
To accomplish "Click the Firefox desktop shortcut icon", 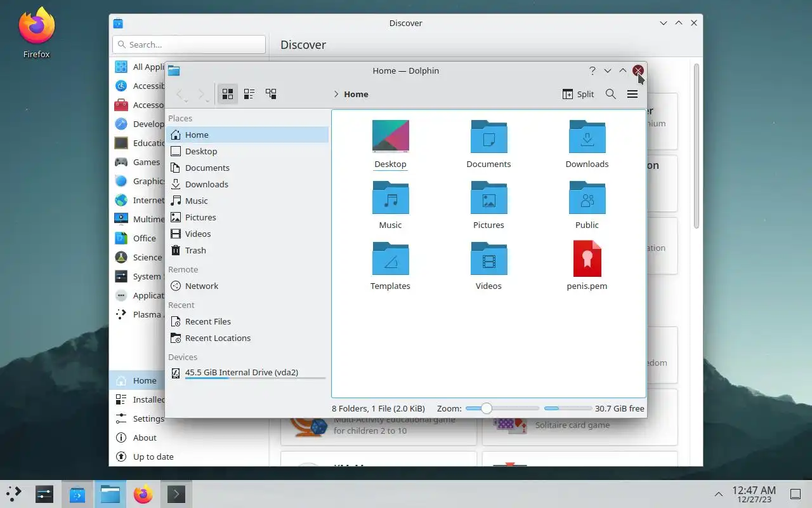I will tap(37, 27).
